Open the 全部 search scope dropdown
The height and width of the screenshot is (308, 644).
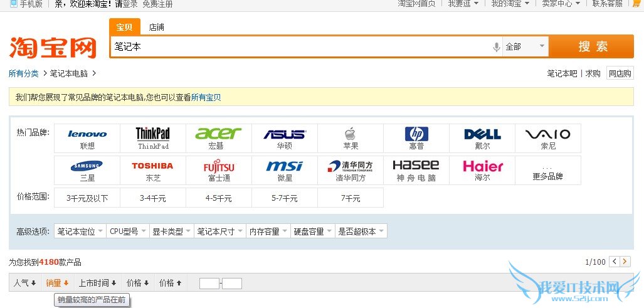(x=525, y=46)
